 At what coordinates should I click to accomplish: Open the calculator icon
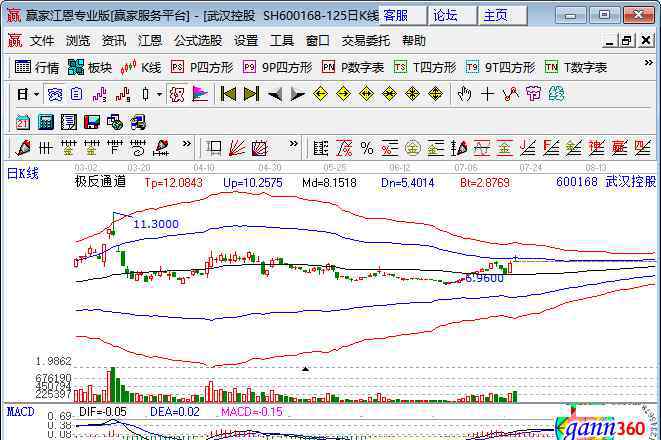46,122
